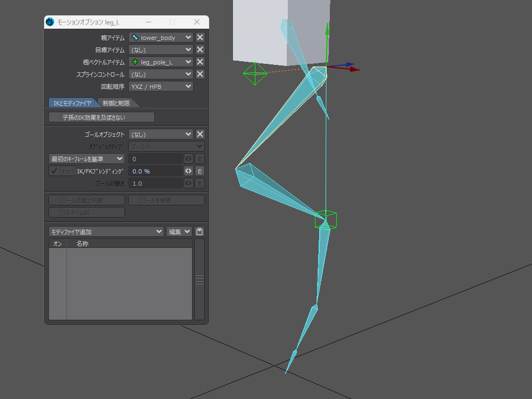Screen dimensions: 532x399
Task: Clear the 目標アイテム selection with X
Action: tap(200, 49)
